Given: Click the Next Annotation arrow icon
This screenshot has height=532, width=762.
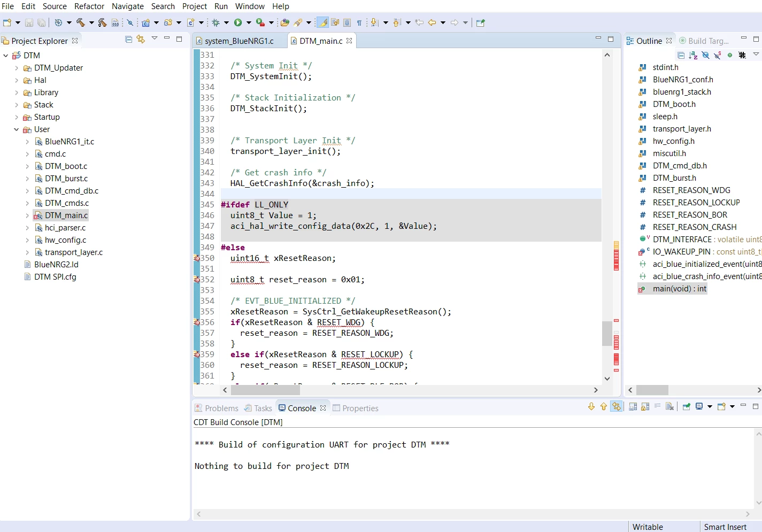Looking at the screenshot, I should [374, 22].
